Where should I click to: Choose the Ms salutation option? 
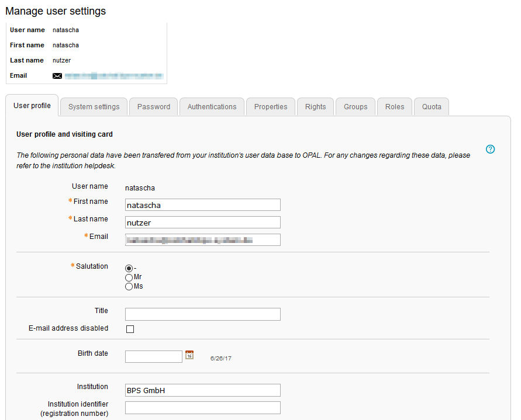click(129, 287)
